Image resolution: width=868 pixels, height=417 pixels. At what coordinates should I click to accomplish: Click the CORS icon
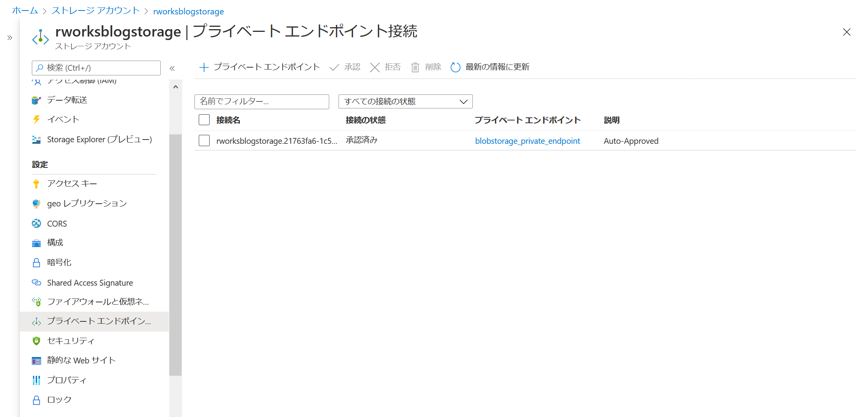pos(36,223)
